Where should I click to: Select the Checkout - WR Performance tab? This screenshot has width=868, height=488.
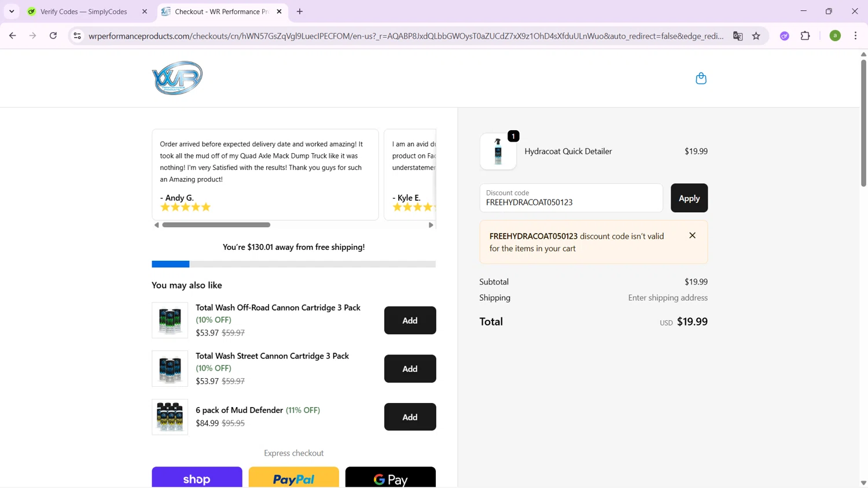222,12
